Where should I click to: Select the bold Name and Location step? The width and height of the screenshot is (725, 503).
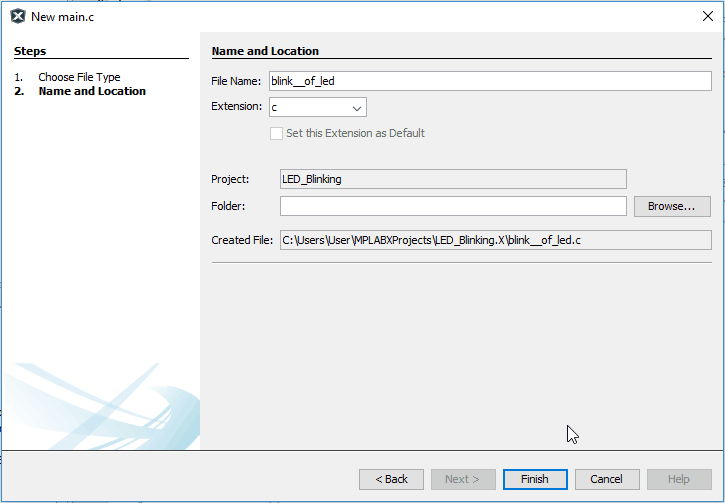point(92,91)
